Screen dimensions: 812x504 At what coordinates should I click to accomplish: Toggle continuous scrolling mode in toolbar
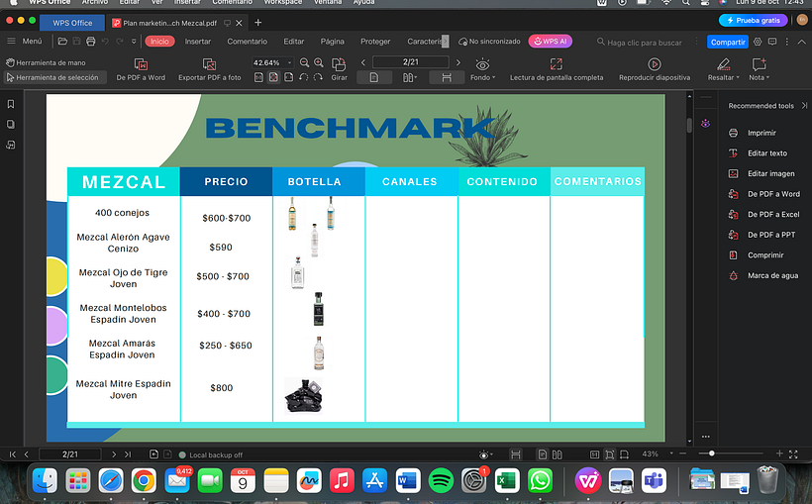447,77
